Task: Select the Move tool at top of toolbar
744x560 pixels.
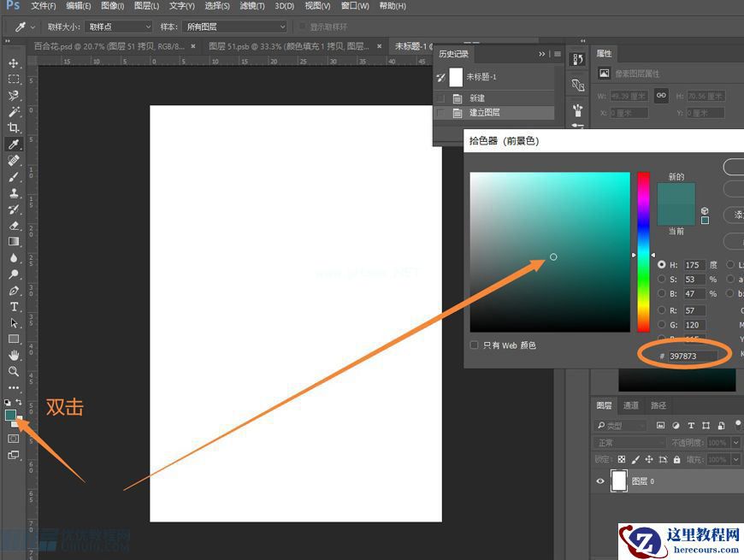Action: 12,62
